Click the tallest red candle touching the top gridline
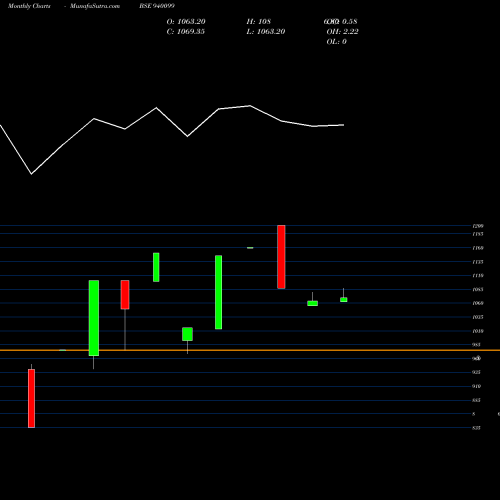 tap(281, 257)
